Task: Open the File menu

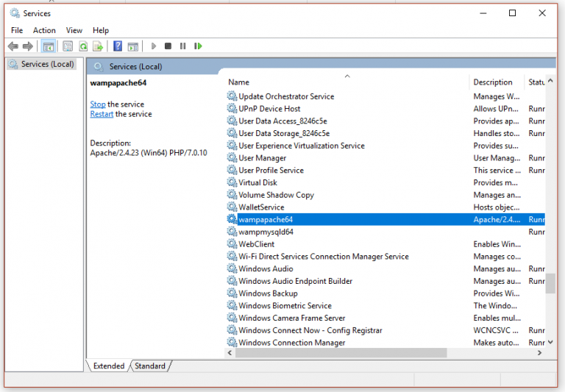Action: (17, 30)
